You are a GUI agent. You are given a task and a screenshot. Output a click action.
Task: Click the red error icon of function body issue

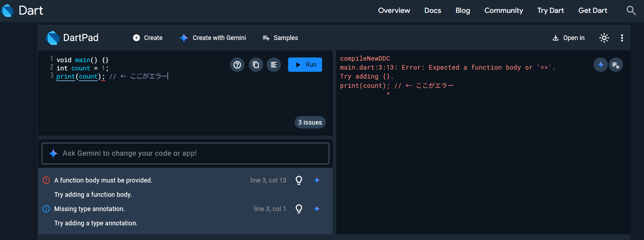point(46,180)
